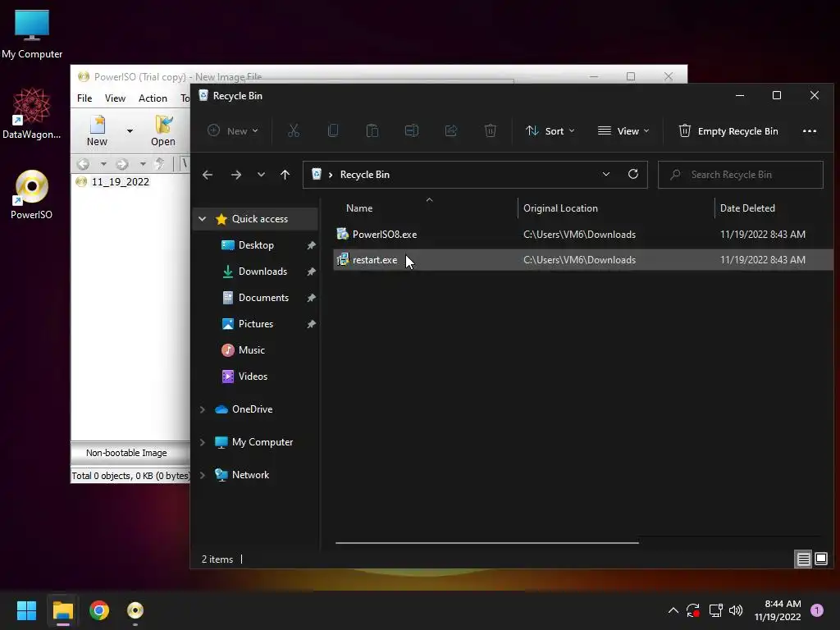
Task: Open the volume icon in system tray
Action: (736, 610)
